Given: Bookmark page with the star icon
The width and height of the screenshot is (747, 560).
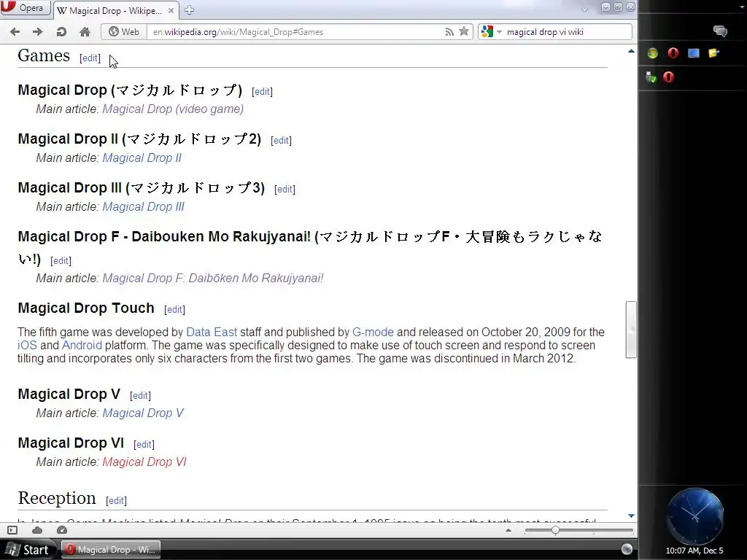Looking at the screenshot, I should click(x=463, y=31).
